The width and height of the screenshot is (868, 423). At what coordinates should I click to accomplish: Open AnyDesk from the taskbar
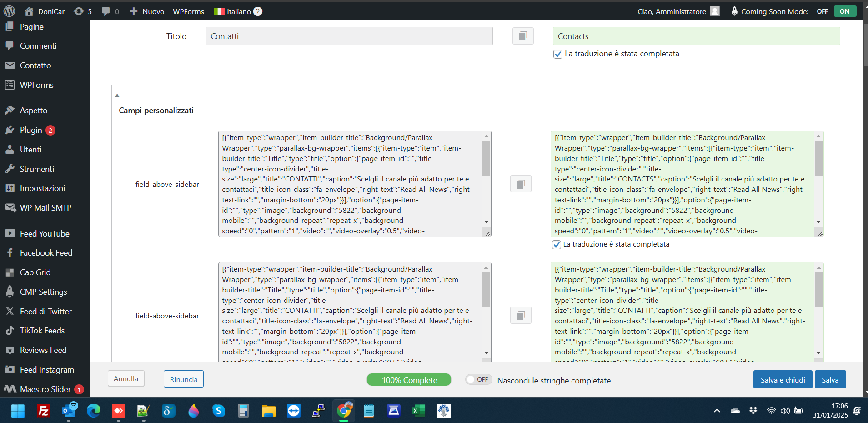point(119,411)
